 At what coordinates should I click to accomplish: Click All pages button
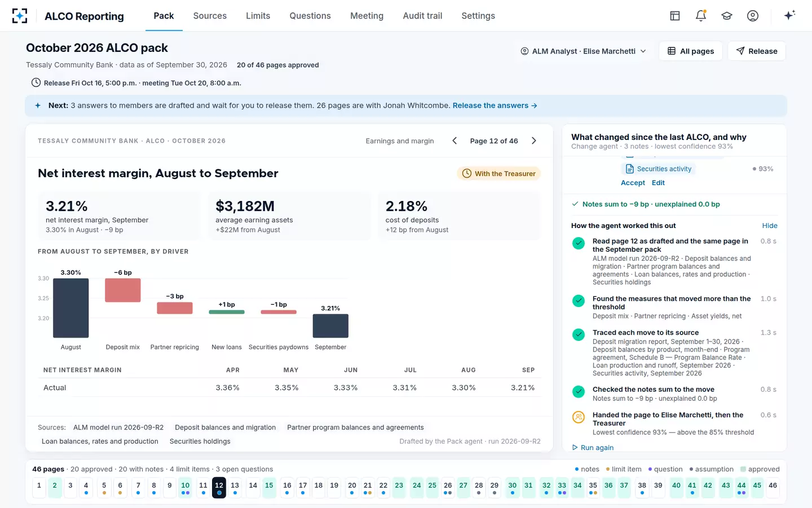pyautogui.click(x=691, y=51)
